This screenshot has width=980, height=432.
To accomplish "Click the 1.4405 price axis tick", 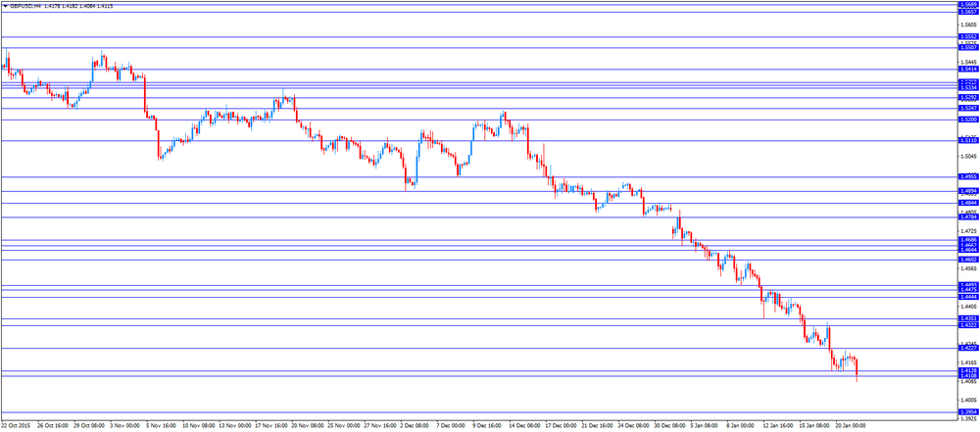I will (x=967, y=307).
